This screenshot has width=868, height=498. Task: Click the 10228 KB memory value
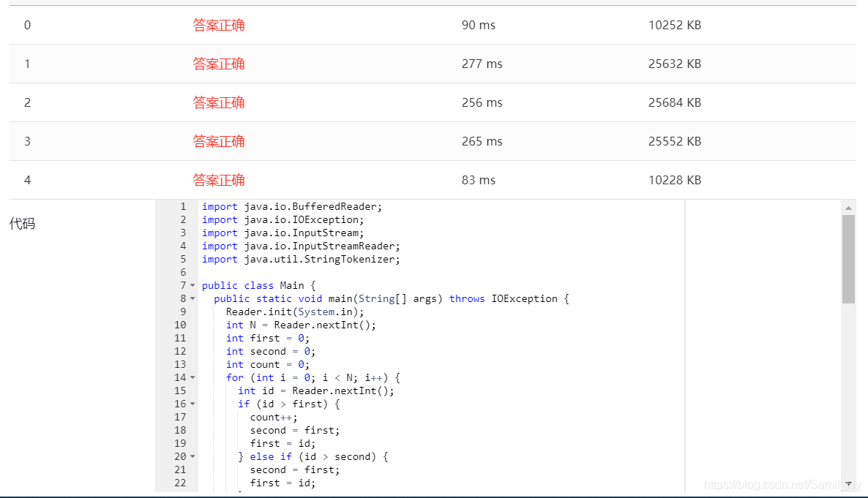tap(675, 180)
